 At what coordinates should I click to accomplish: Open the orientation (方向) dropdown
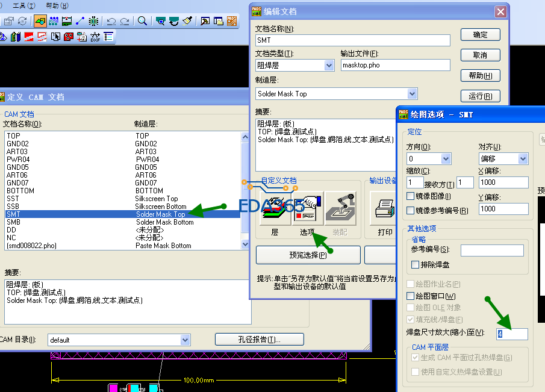tap(446, 159)
